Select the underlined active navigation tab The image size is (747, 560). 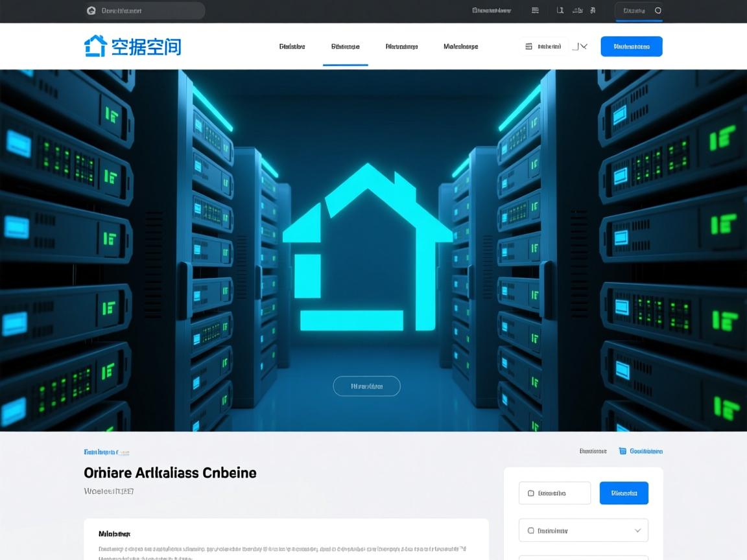[x=345, y=47]
